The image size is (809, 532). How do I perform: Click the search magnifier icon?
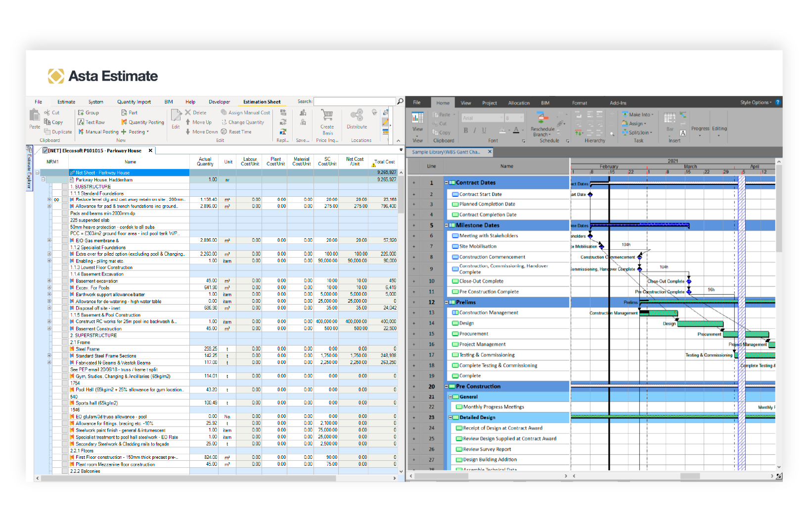400,101
